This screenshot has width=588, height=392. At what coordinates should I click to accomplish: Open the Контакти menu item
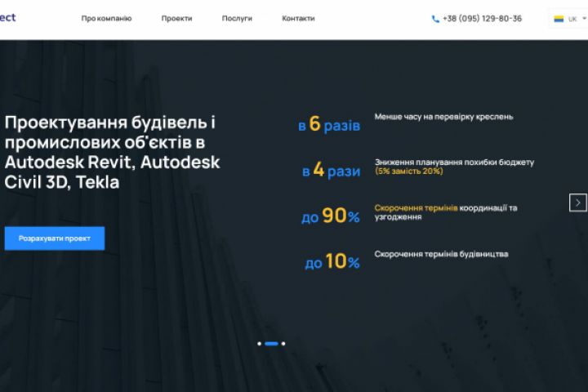click(x=298, y=19)
